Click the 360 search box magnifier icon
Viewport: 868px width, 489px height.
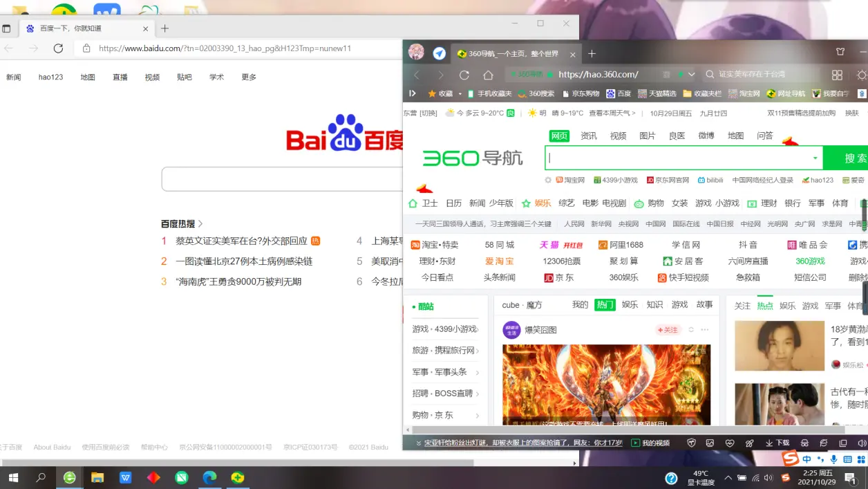(710, 75)
